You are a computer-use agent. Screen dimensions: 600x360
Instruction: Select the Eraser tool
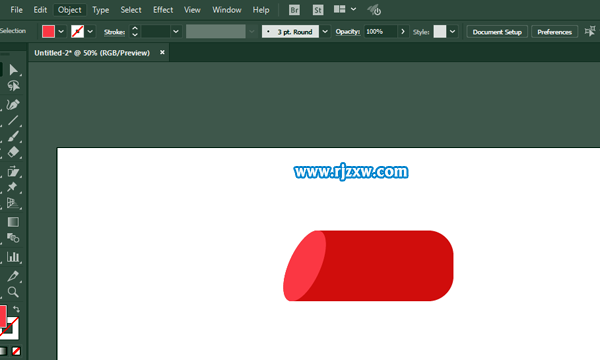pyautogui.click(x=13, y=152)
